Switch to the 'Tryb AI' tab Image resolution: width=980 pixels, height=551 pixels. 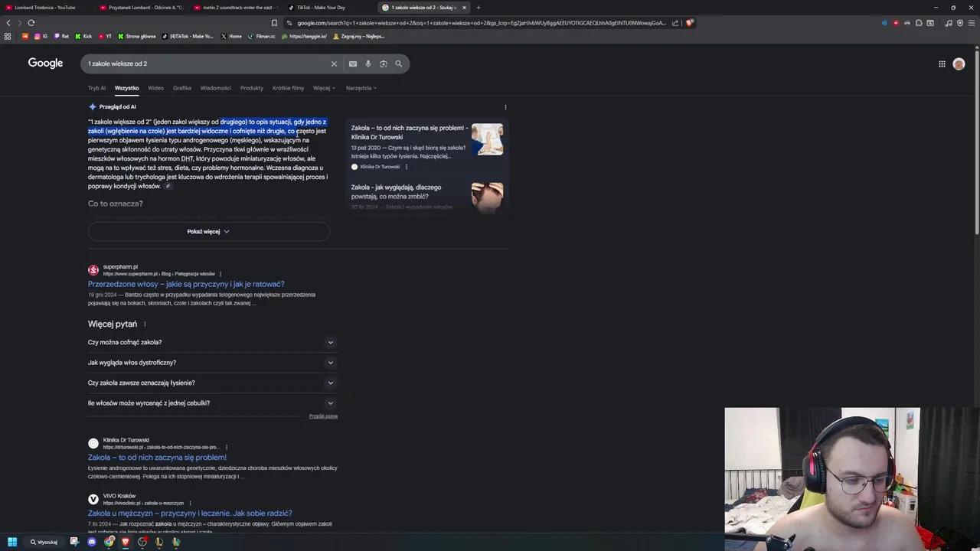(x=96, y=88)
